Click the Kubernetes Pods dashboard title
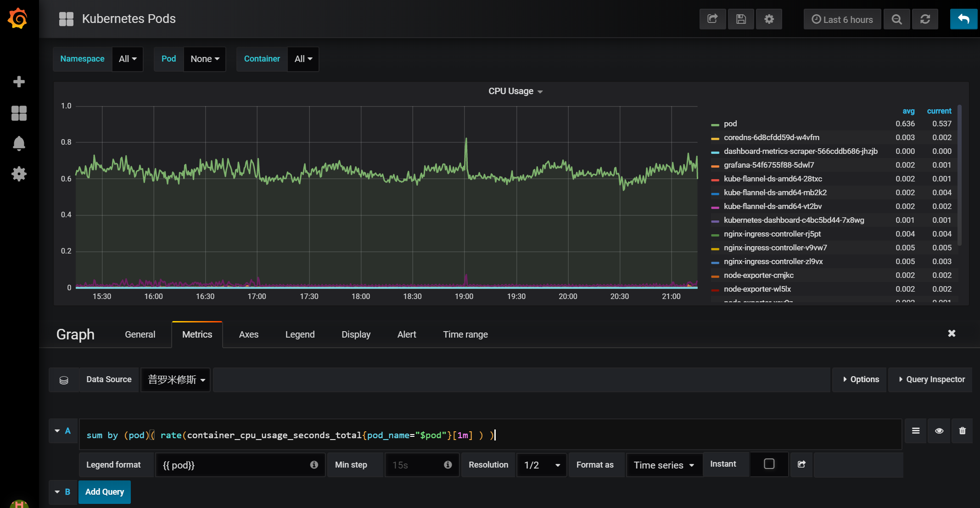This screenshot has width=980, height=508. [129, 19]
